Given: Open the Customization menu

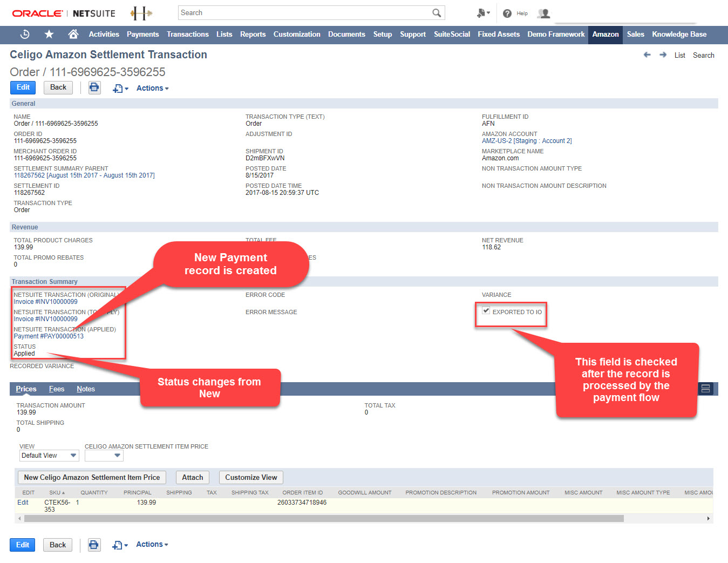Looking at the screenshot, I should (297, 34).
